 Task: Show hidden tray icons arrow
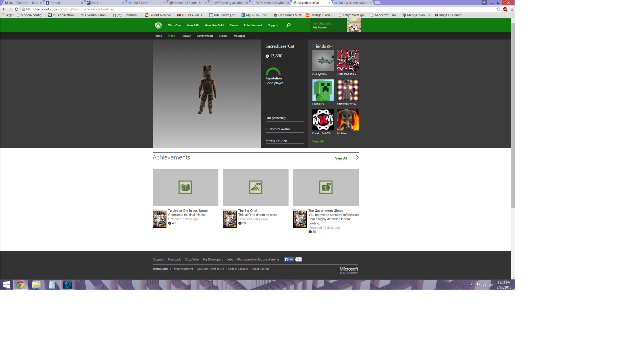(x=471, y=285)
